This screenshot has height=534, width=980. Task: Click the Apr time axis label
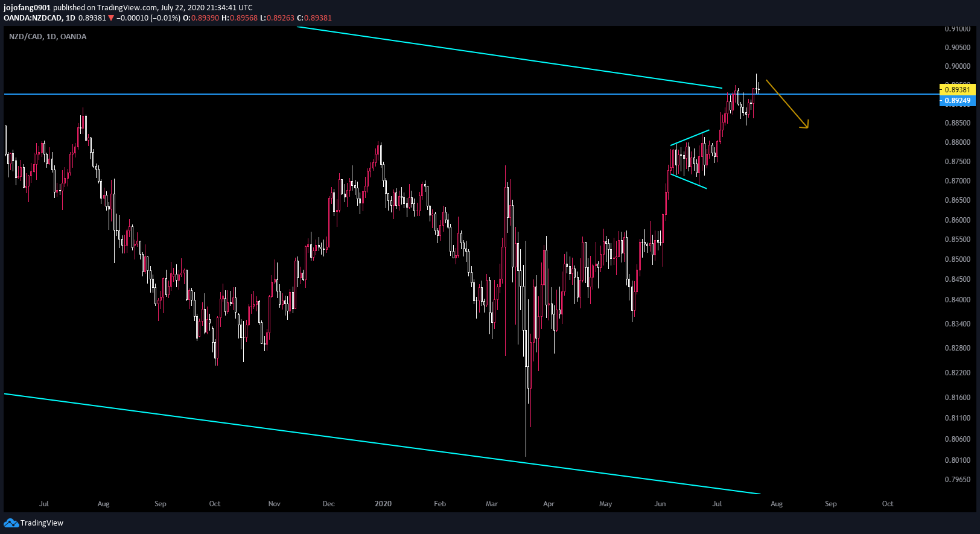[x=549, y=504]
